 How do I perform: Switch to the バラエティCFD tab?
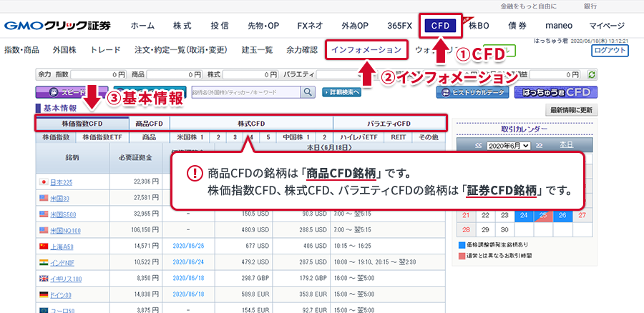389,124
